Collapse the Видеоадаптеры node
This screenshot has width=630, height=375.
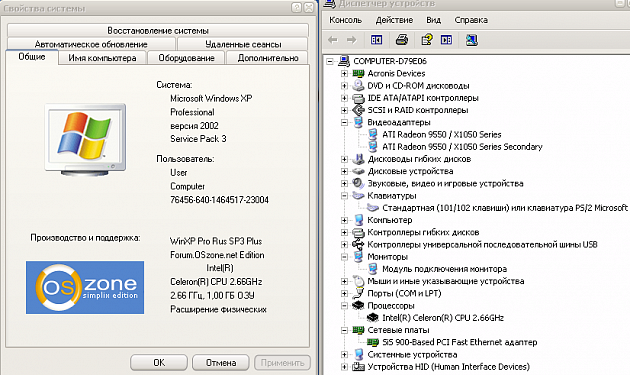pos(344,122)
